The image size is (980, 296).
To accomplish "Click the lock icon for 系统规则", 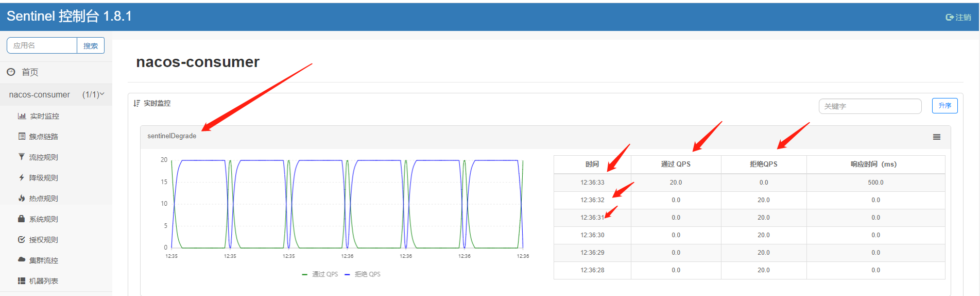I will point(21,219).
